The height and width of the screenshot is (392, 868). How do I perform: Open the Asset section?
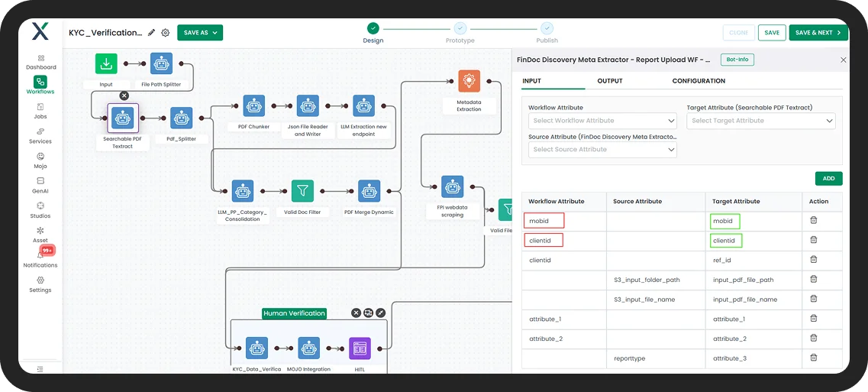click(x=40, y=235)
